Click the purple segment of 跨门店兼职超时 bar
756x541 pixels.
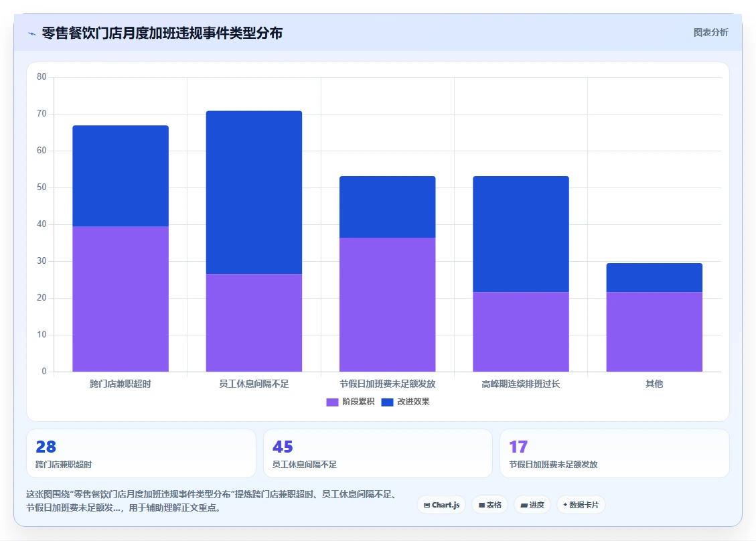121,299
